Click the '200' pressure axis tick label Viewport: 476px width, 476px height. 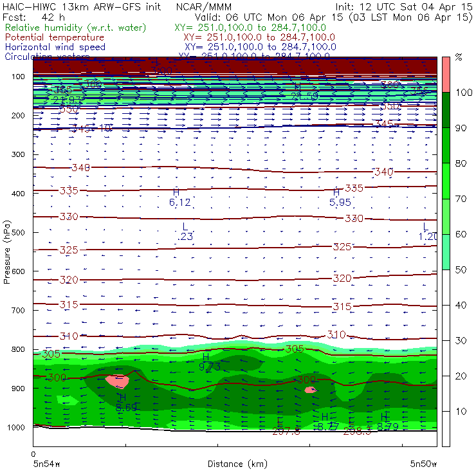tap(18, 116)
